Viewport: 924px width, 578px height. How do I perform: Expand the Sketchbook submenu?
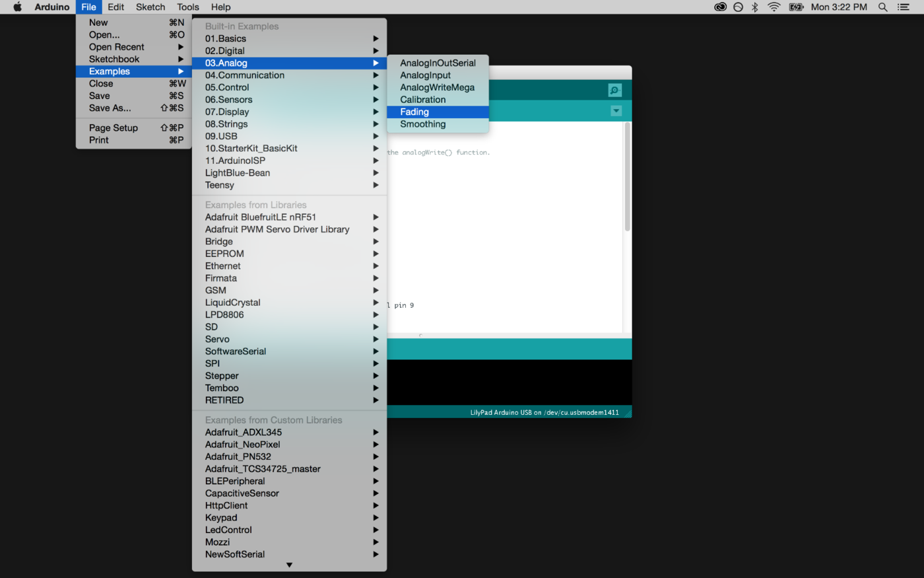coord(133,59)
